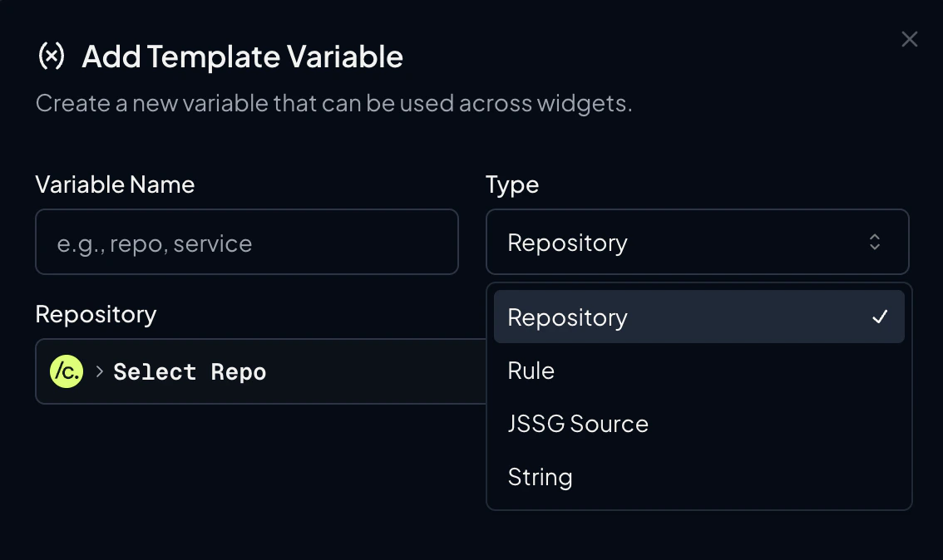Click the icon inside the Select Repo field

(67, 371)
